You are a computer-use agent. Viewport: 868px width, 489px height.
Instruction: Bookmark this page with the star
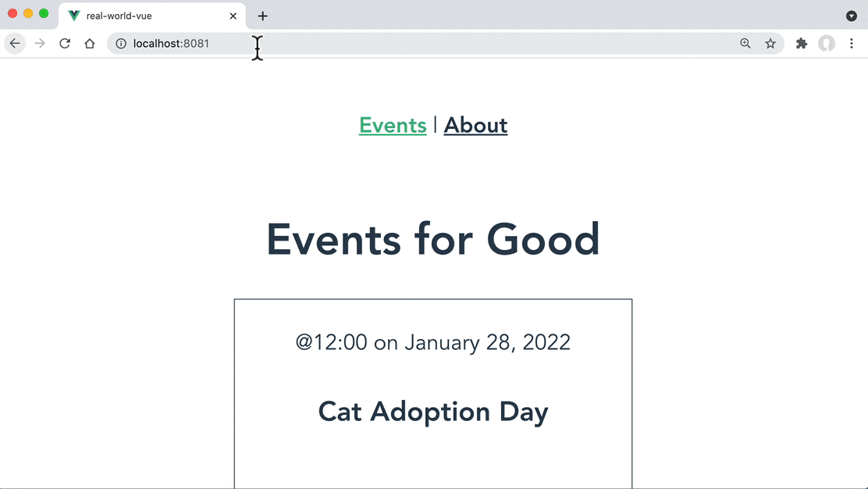click(x=770, y=43)
